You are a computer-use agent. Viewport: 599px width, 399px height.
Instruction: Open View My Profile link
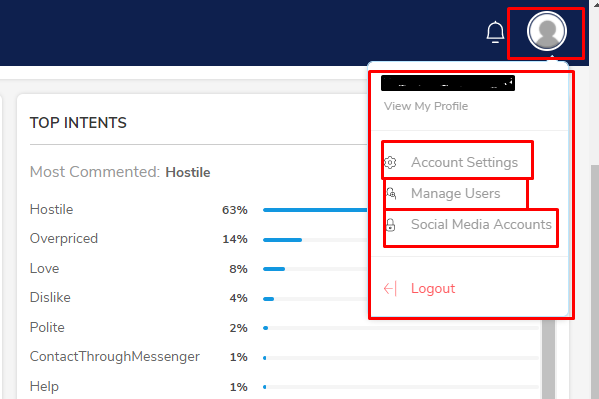[426, 106]
